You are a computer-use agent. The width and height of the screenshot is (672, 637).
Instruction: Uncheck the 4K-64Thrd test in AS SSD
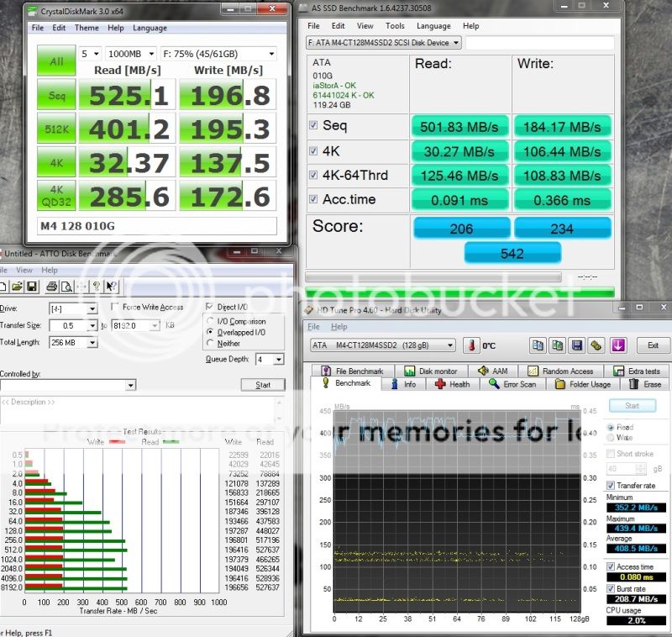(x=313, y=175)
